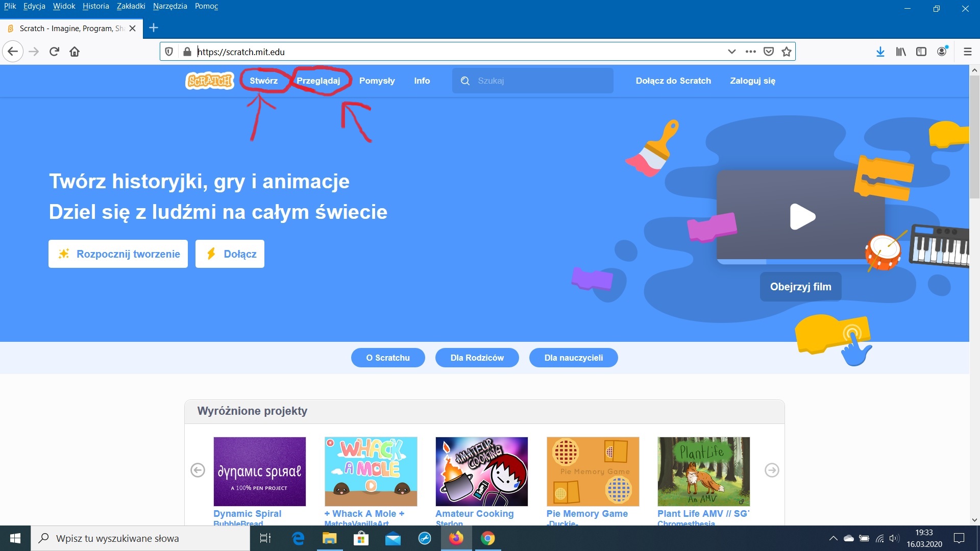The width and height of the screenshot is (980, 551).
Task: Open the Historia menu
Action: 96,6
